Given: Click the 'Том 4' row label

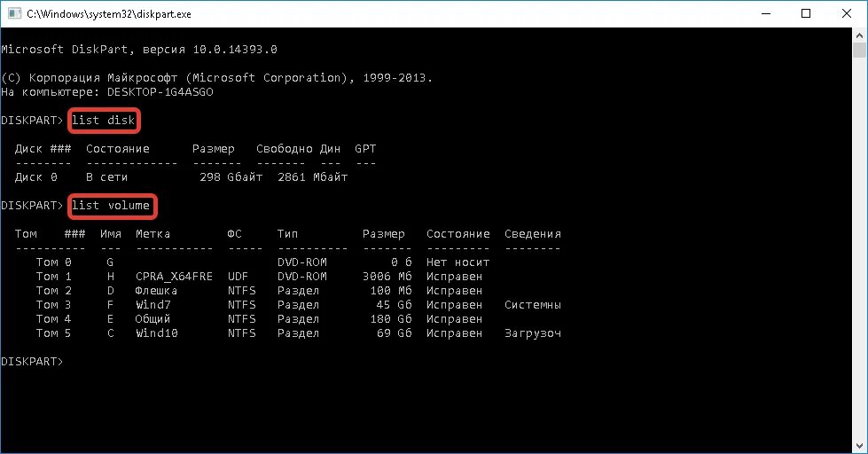Looking at the screenshot, I should pyautogui.click(x=54, y=319).
